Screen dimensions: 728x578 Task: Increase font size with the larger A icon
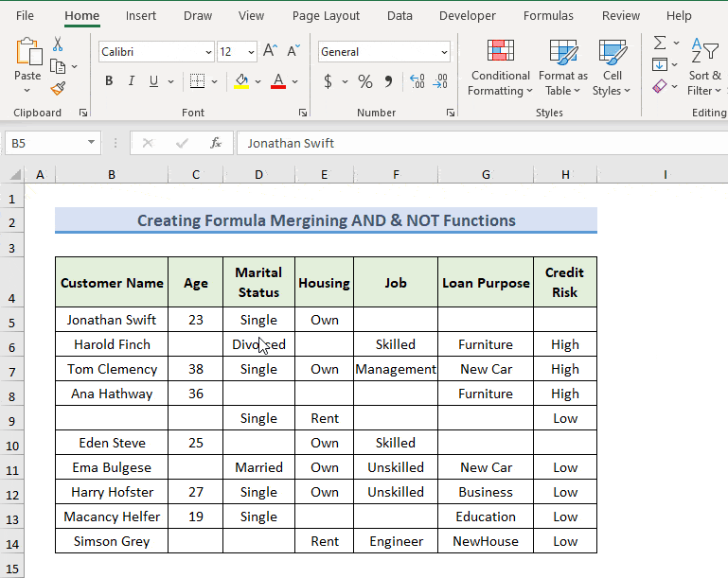coord(270,50)
